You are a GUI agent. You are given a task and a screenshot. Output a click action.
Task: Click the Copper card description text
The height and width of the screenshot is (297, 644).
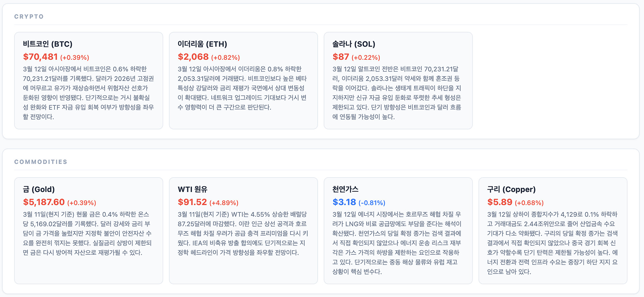[x=552, y=243]
